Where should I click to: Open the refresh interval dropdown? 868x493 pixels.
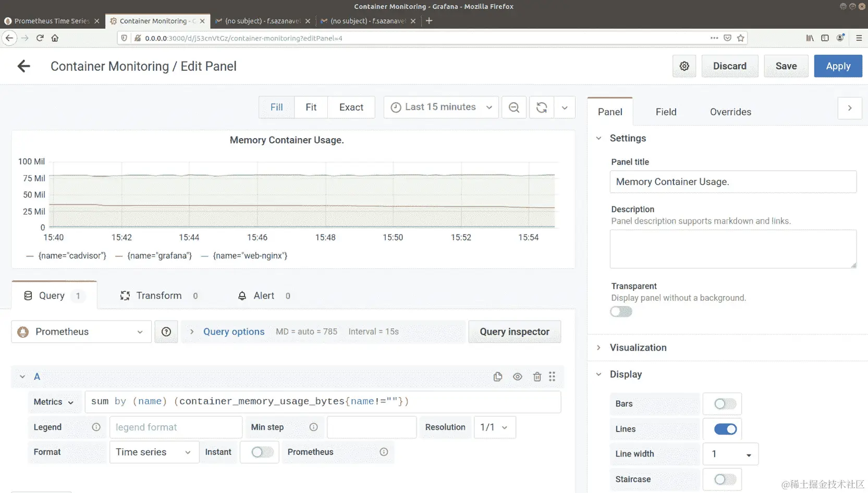tap(565, 107)
